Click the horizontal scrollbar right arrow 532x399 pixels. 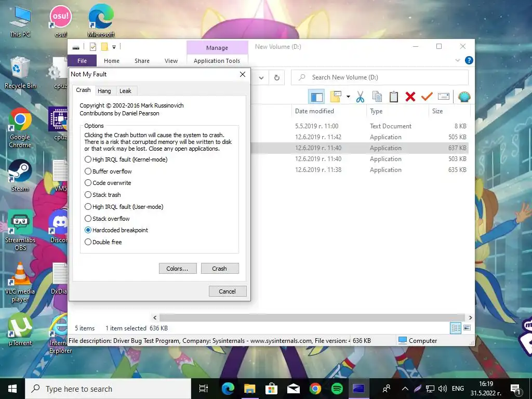tap(470, 317)
